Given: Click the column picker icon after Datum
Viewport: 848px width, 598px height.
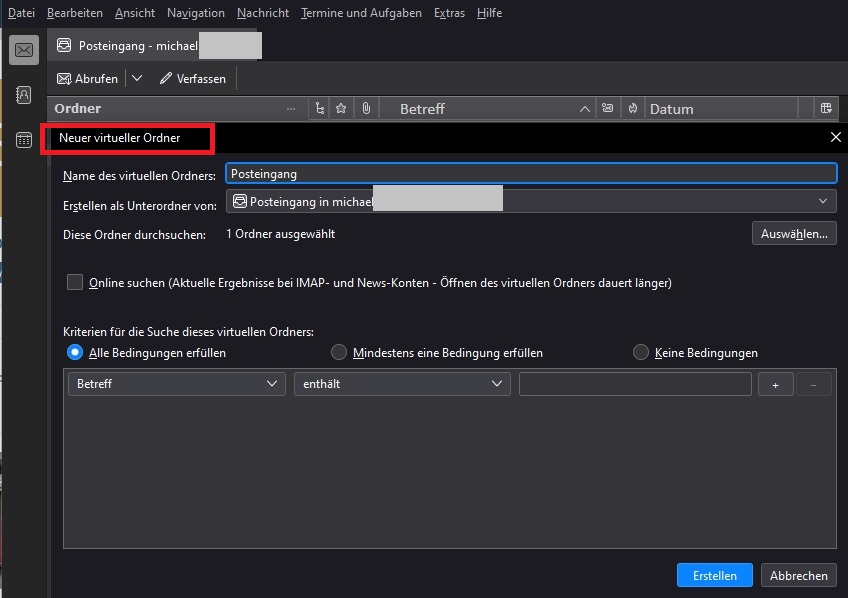Looking at the screenshot, I should [826, 109].
